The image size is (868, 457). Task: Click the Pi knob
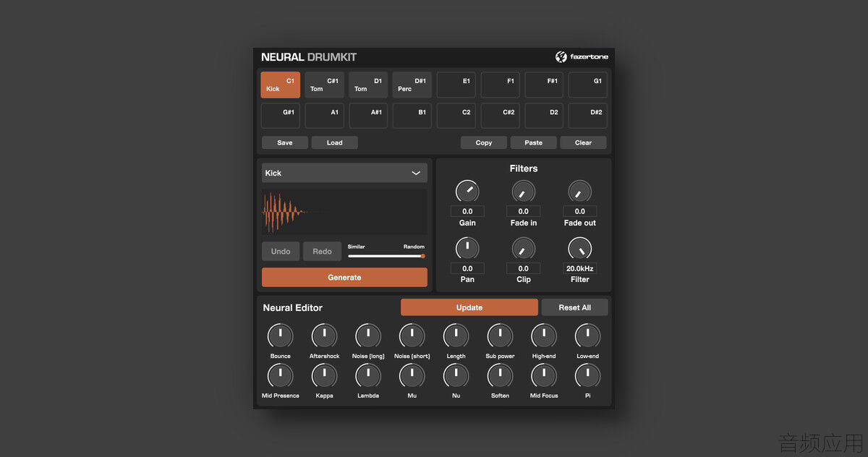(x=588, y=375)
